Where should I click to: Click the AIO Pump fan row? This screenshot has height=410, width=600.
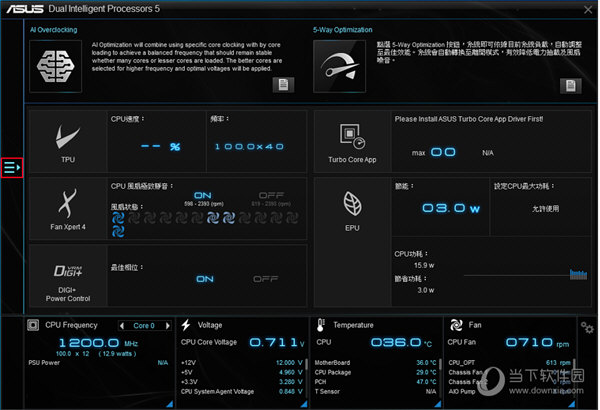point(509,392)
